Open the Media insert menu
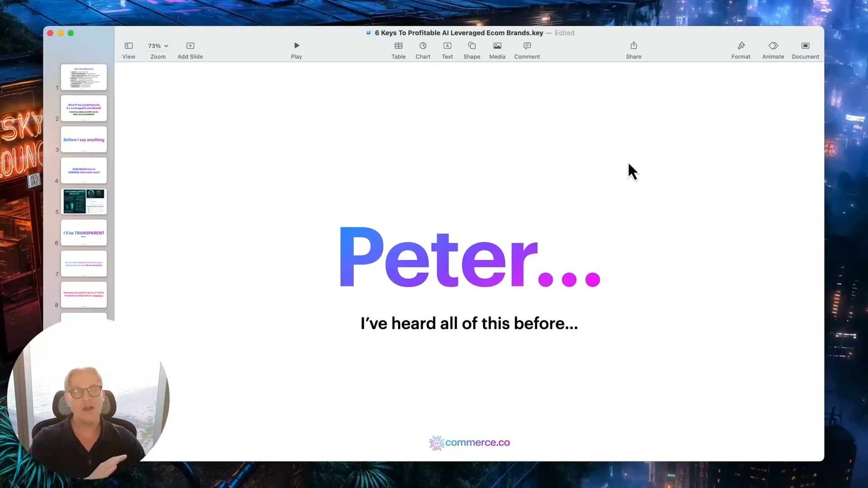868x488 pixels. pos(497,46)
